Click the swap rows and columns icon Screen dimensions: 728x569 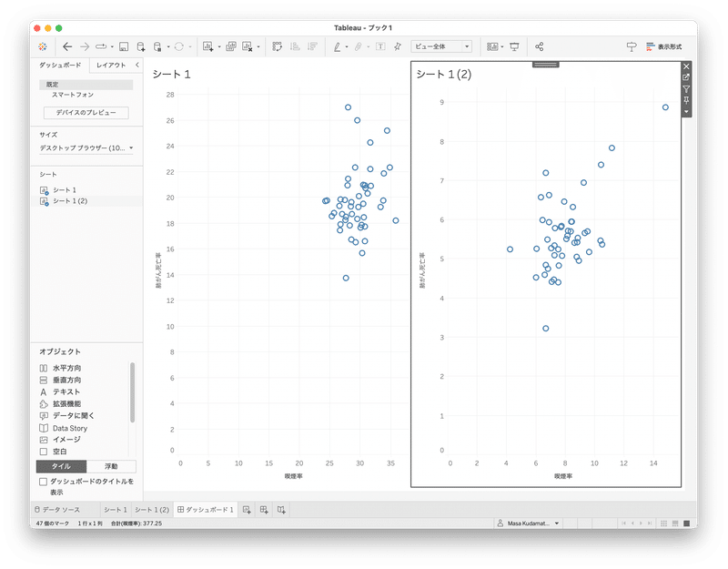tap(278, 46)
